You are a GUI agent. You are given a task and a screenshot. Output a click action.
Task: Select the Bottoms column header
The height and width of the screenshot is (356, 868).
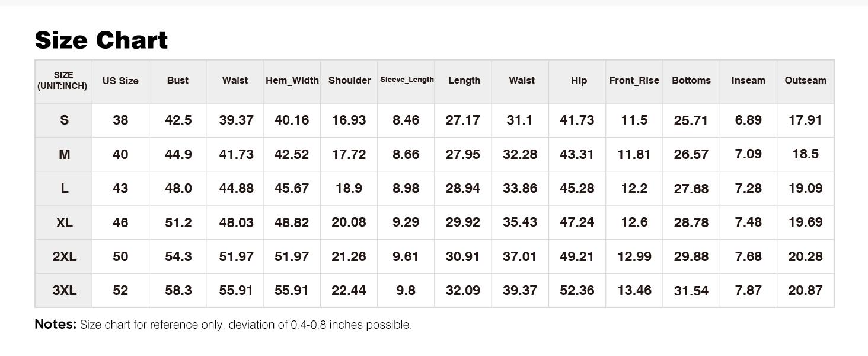[x=691, y=80]
